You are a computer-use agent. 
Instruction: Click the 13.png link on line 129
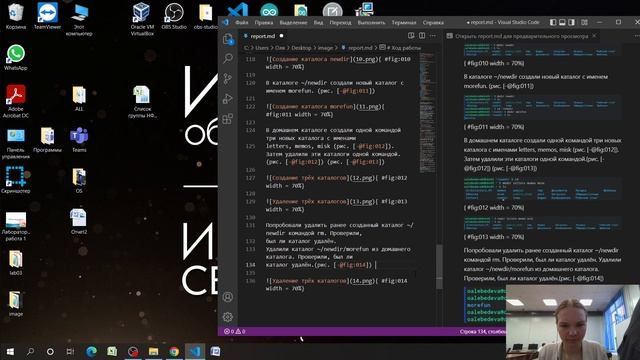(362, 202)
